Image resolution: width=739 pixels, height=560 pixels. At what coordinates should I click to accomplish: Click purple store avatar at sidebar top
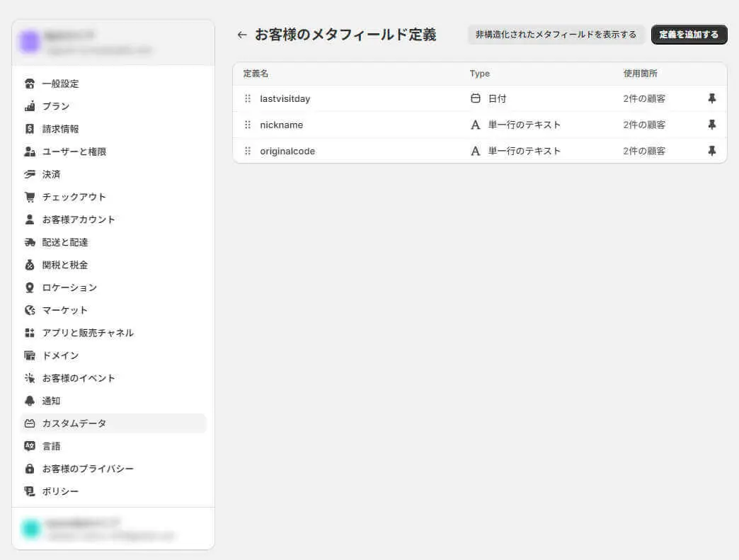pyautogui.click(x=30, y=42)
